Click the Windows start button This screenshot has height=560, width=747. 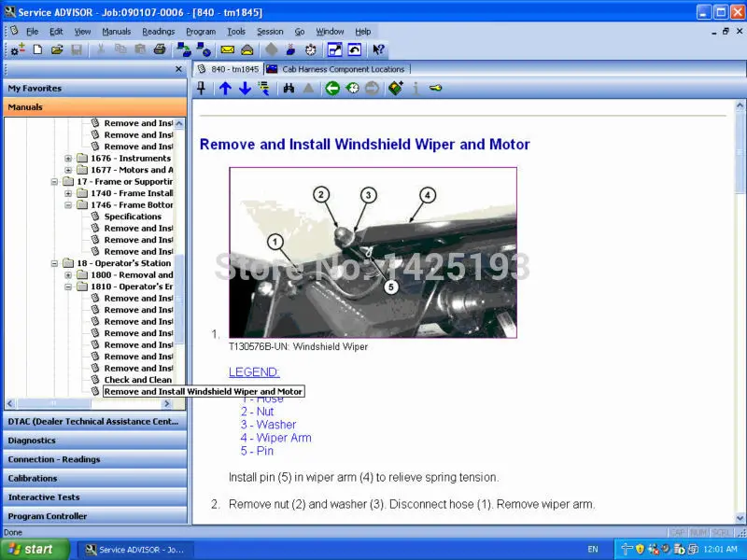pos(34,549)
